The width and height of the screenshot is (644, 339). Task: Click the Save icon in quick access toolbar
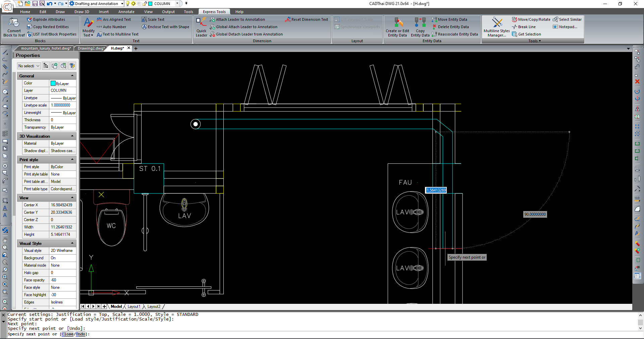pyautogui.click(x=35, y=4)
